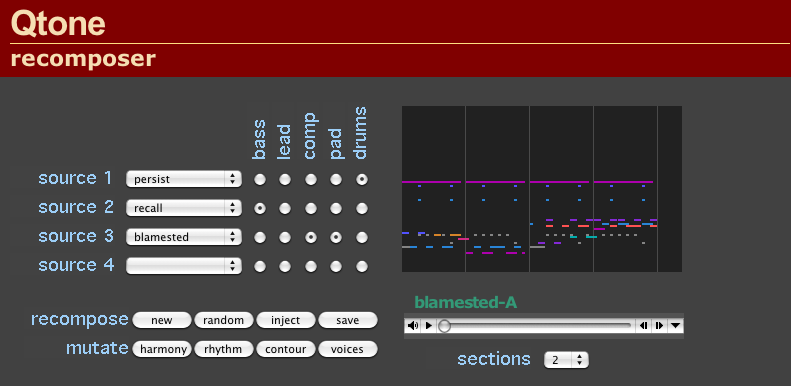The width and height of the screenshot is (791, 386).
Task: Select comp radio for source 1
Action: tap(311, 179)
